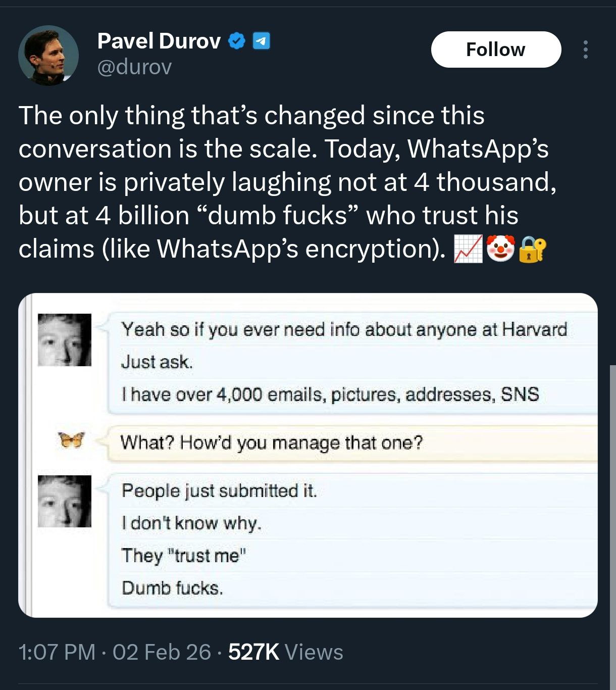Screen dimensions: 616x690
Task: View the 527K Views analytics
Action: click(x=286, y=652)
